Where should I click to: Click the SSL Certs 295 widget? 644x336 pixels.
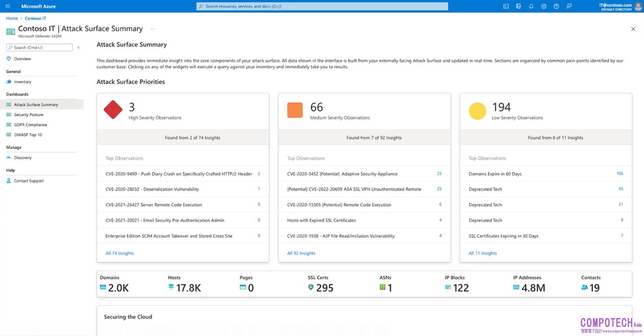321,284
